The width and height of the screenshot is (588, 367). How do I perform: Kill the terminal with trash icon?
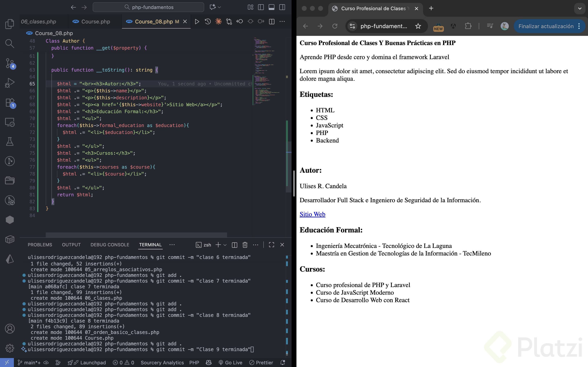pyautogui.click(x=245, y=245)
